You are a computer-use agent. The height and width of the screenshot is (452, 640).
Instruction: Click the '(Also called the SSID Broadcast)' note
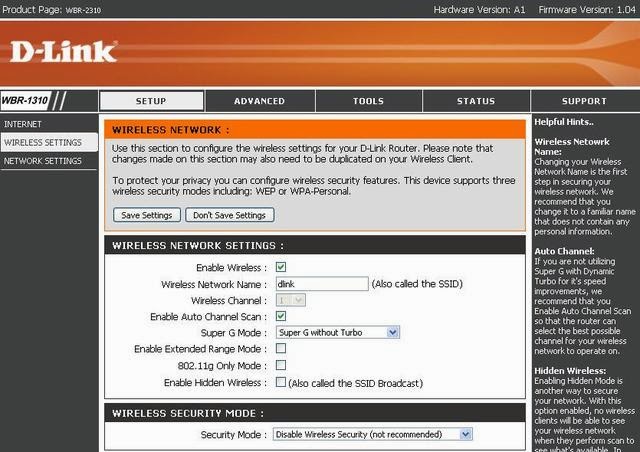pos(356,383)
